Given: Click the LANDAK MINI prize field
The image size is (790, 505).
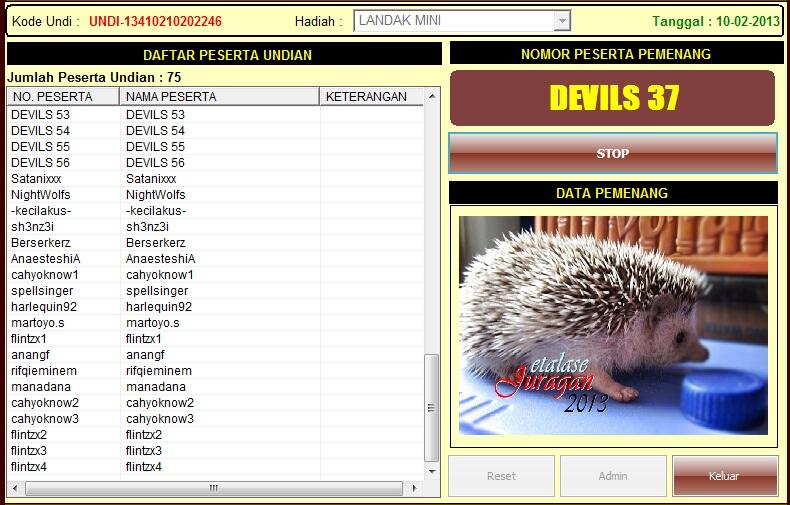Looking at the screenshot, I should 452,21.
